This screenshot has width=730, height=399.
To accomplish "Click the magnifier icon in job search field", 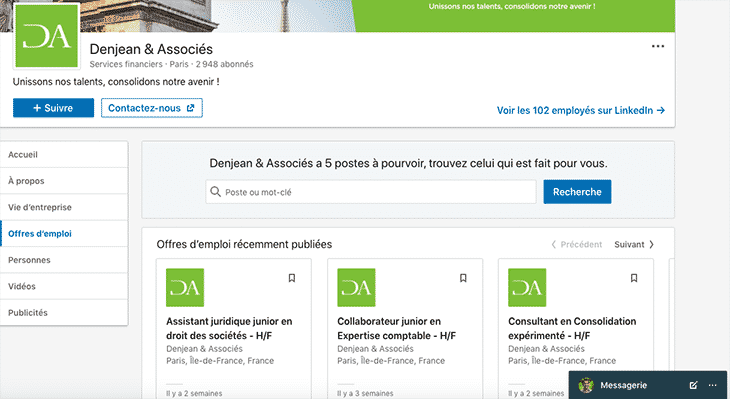I will (215, 192).
